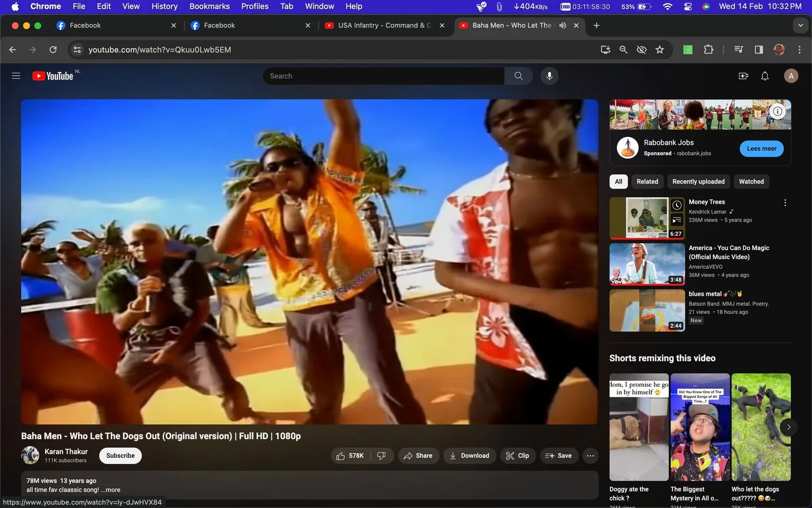Viewport: 812px width, 508px height.
Task: Open the YouTube account avatar menu
Action: (791, 76)
